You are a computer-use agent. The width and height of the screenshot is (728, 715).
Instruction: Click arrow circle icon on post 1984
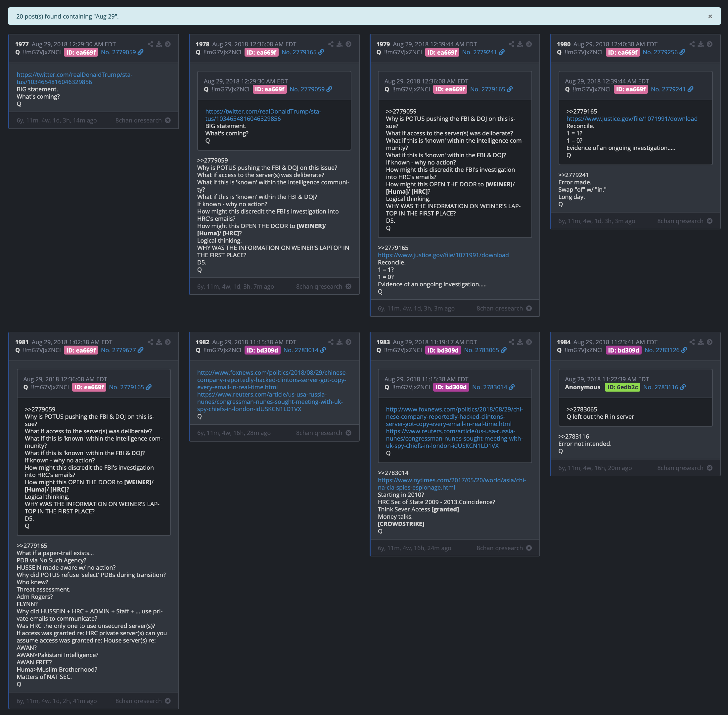[x=709, y=342]
